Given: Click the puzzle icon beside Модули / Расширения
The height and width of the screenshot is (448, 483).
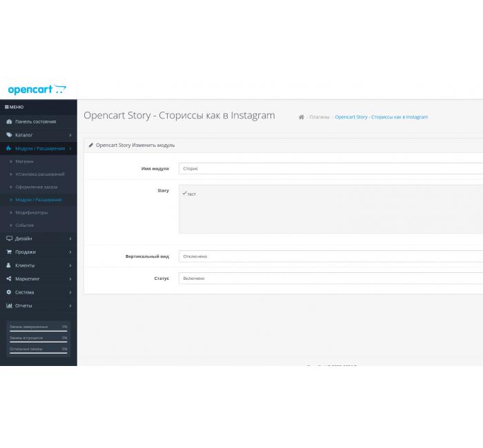Looking at the screenshot, I should pos(9,148).
